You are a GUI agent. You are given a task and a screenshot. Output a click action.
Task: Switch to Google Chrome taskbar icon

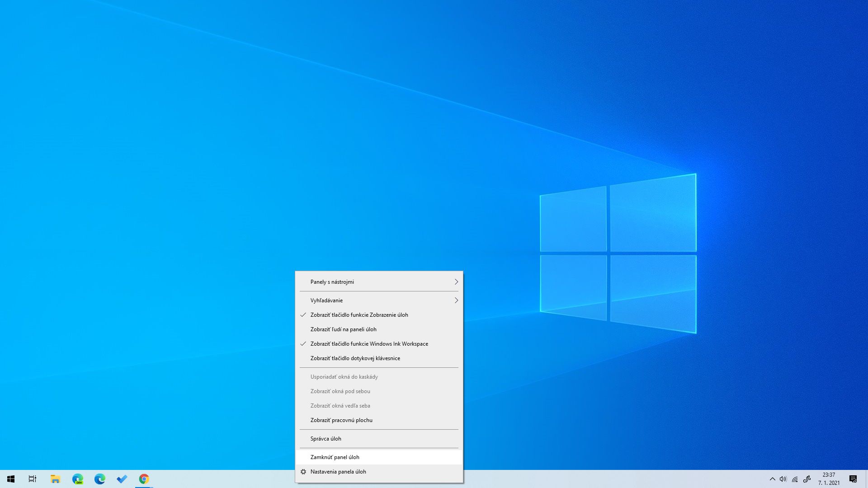144,479
